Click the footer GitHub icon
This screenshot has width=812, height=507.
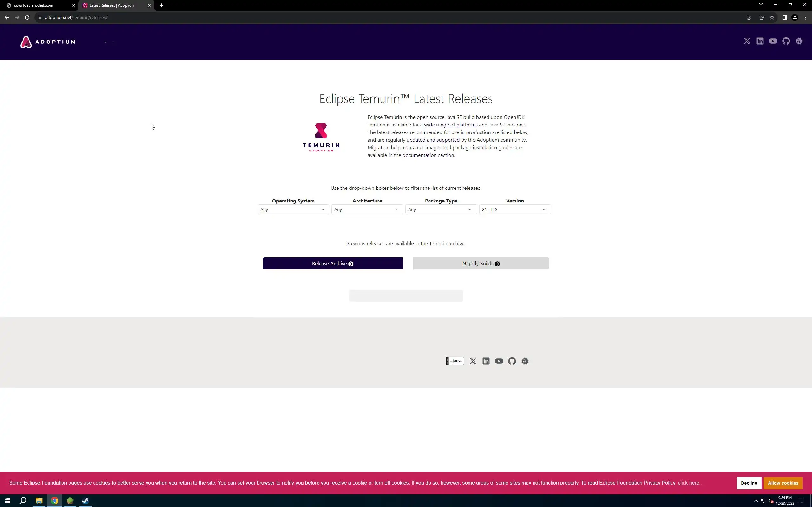pyautogui.click(x=512, y=361)
